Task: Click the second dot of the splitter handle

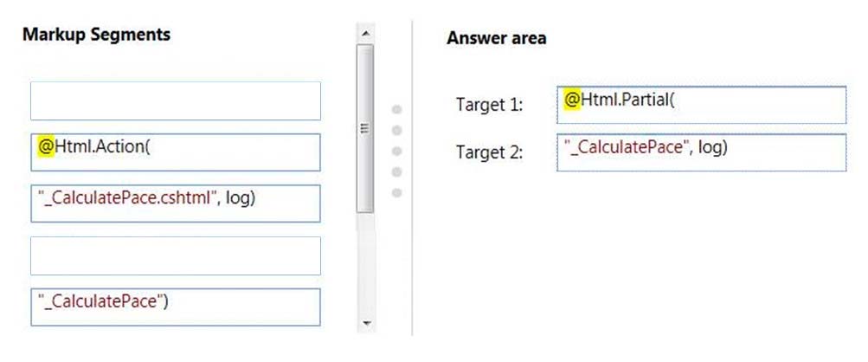Action: pos(396,130)
